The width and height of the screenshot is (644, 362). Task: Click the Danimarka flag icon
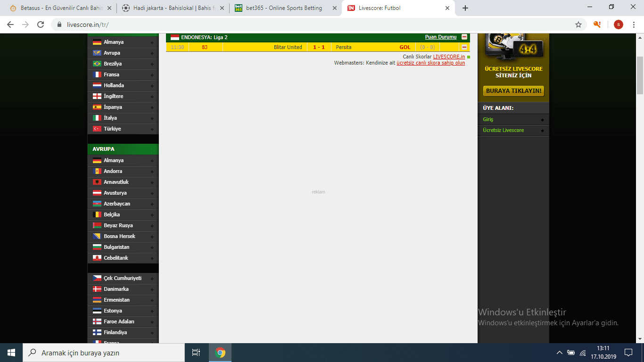tap(97, 289)
